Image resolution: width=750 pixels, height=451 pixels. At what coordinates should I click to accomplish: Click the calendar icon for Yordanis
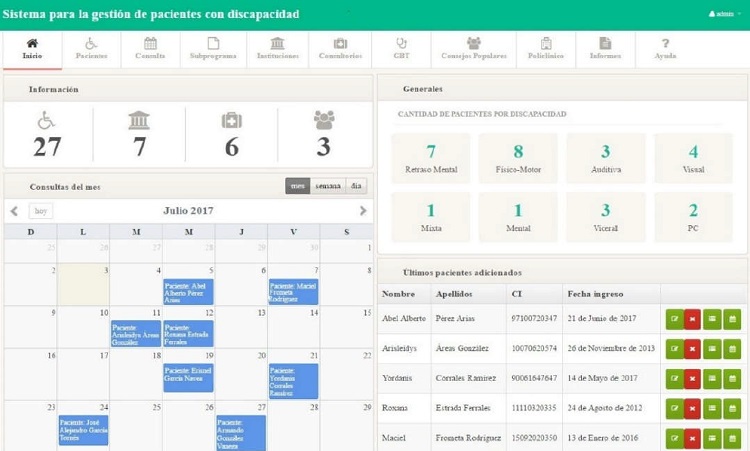pyautogui.click(x=731, y=380)
